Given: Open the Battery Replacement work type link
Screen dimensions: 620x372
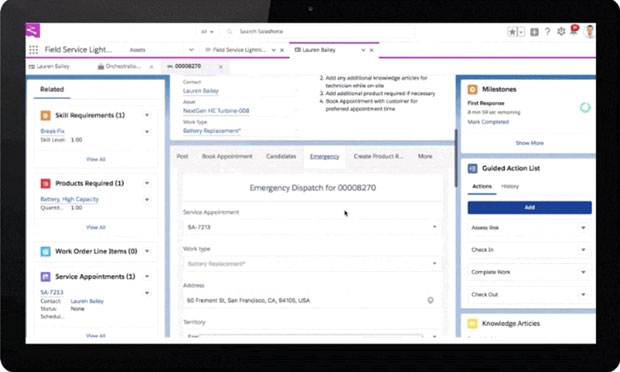Looking at the screenshot, I should [212, 131].
